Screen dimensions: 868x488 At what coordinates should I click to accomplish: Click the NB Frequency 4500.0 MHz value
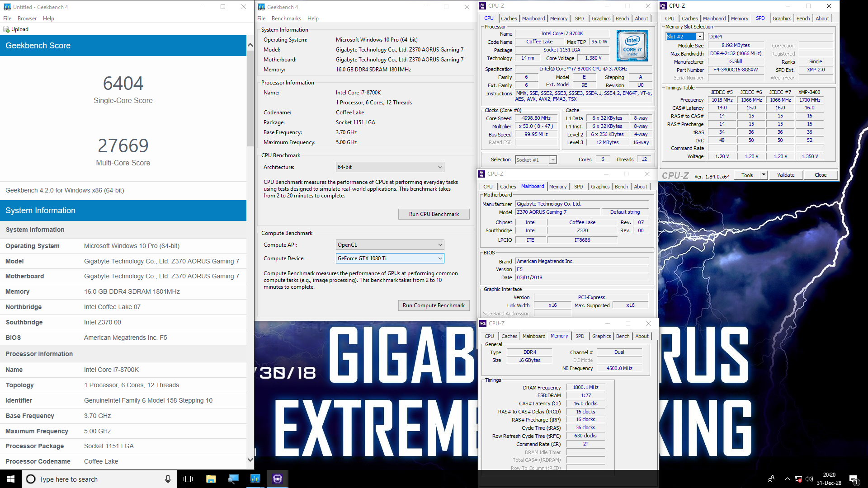coord(619,369)
